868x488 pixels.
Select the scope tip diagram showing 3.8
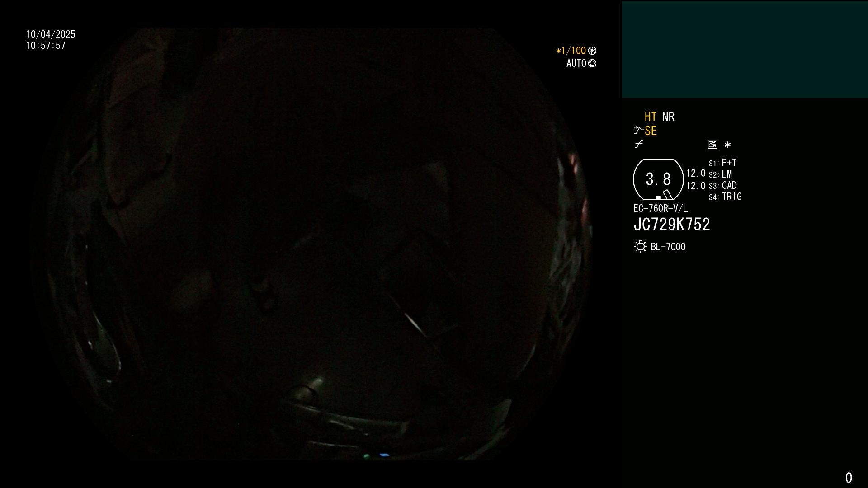(x=658, y=179)
